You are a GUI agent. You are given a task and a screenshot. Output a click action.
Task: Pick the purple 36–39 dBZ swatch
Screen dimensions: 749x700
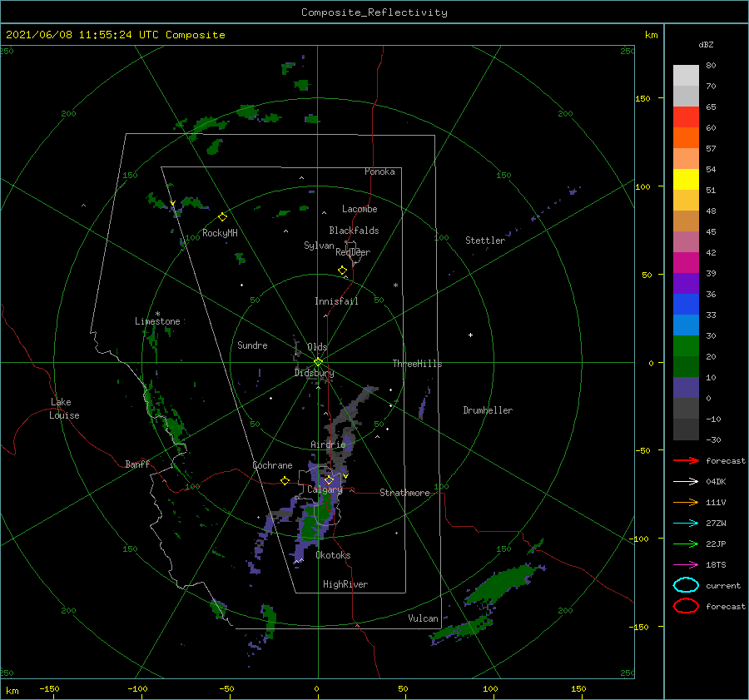(686, 284)
